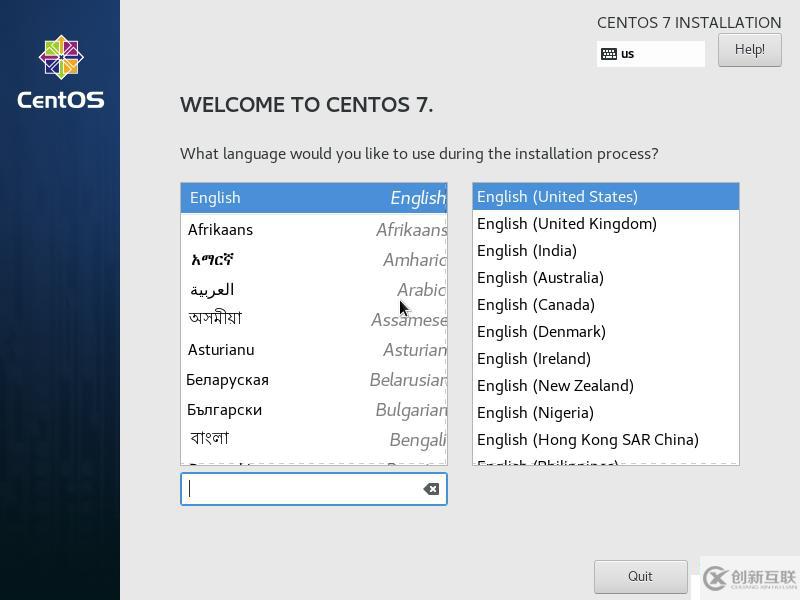Choose Bulgarian as the installation language
Screen dimensions: 800x600
coord(313,410)
